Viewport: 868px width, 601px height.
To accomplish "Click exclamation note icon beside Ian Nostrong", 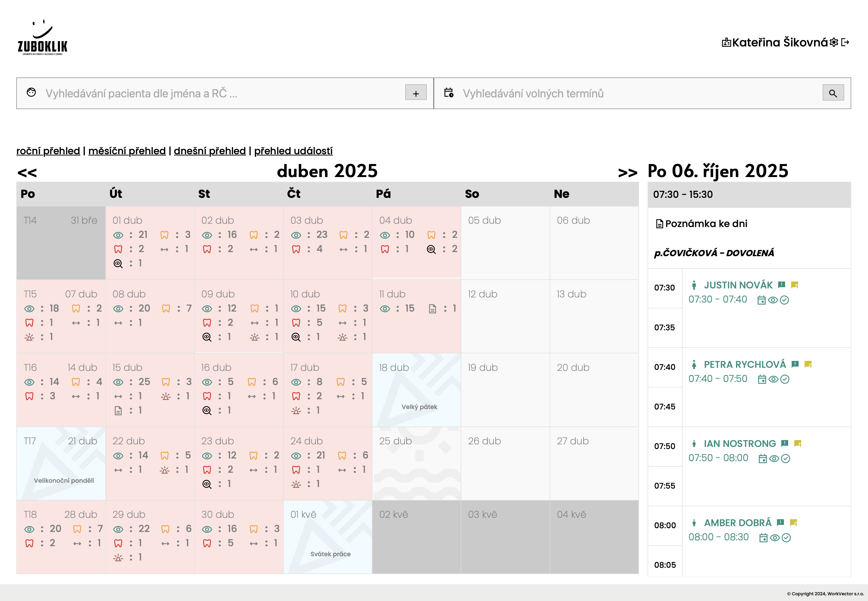I will [784, 443].
